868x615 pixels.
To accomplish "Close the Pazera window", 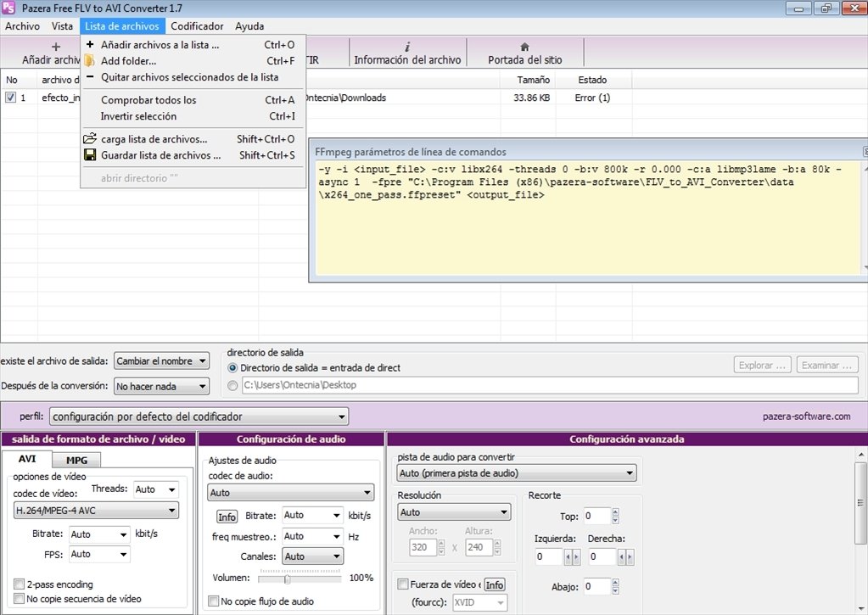I will tap(854, 8).
